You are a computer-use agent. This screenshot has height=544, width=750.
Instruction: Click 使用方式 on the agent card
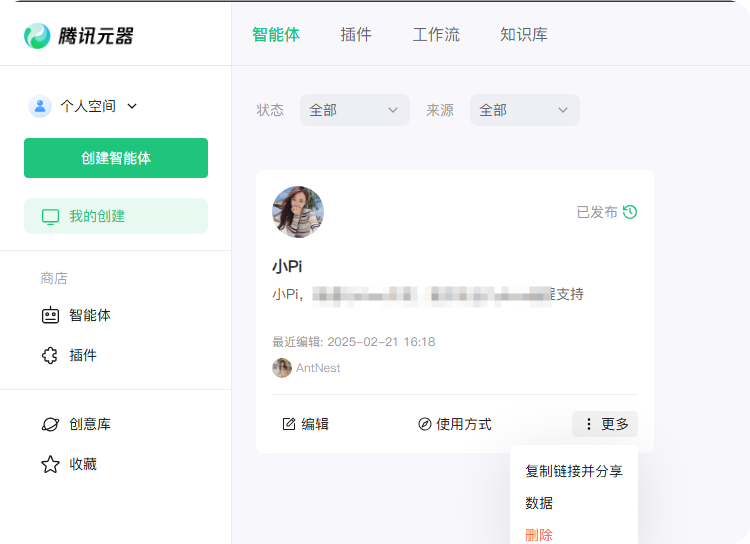coord(454,424)
